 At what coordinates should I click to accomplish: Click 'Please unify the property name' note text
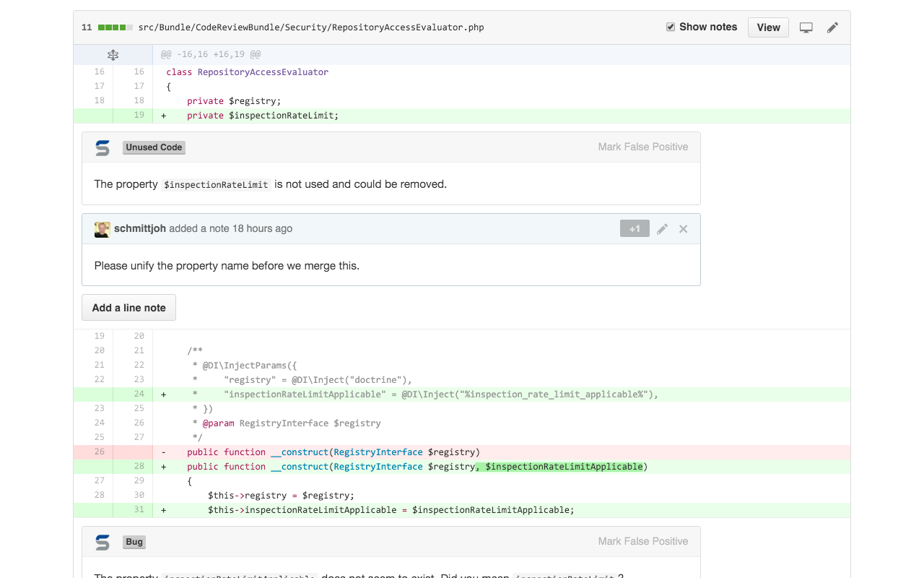(x=227, y=266)
